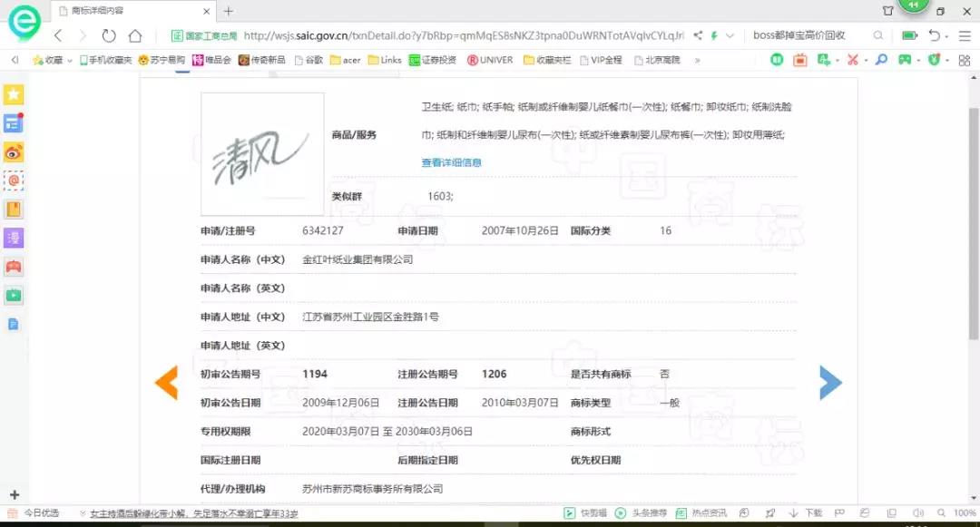
Task: Click the 热点资讯 status bar button
Action: [701, 513]
